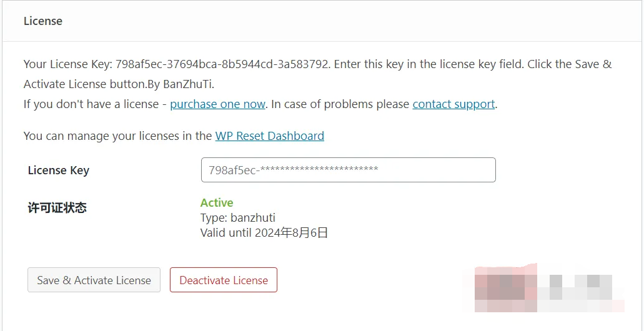Click "You can manage your licenses in the" text
Viewport: 644px width, 331px height.
tap(118, 136)
